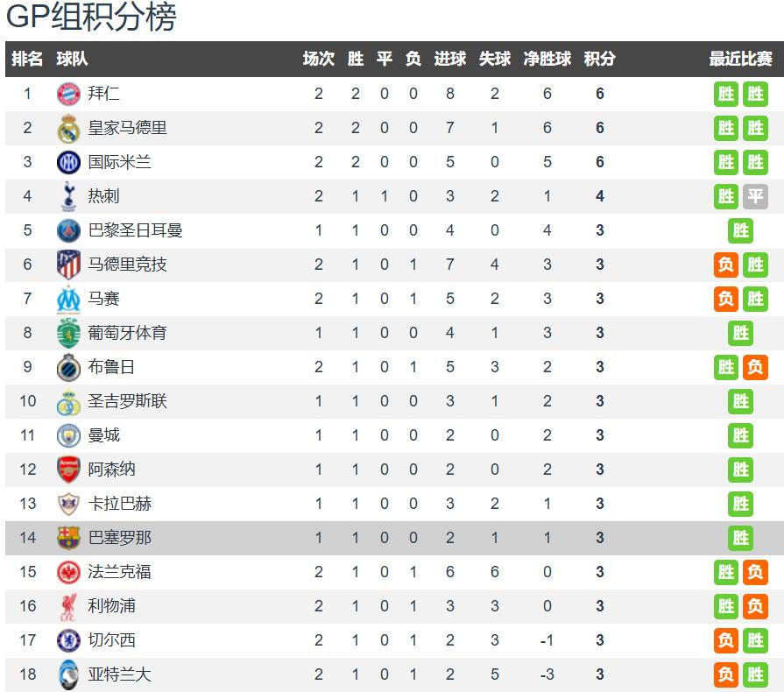Click the Real Madrid club crest
Screen dimensions: 784x692
[68, 128]
